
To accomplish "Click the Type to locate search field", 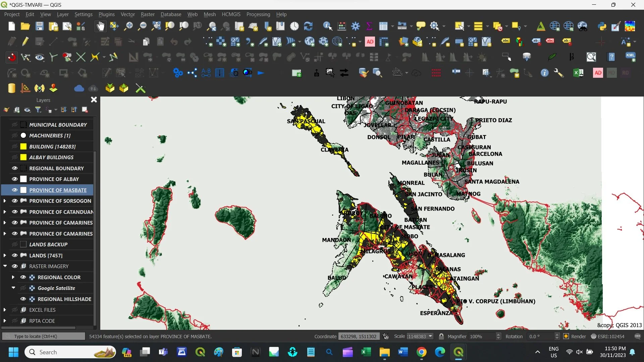I will tap(43, 336).
